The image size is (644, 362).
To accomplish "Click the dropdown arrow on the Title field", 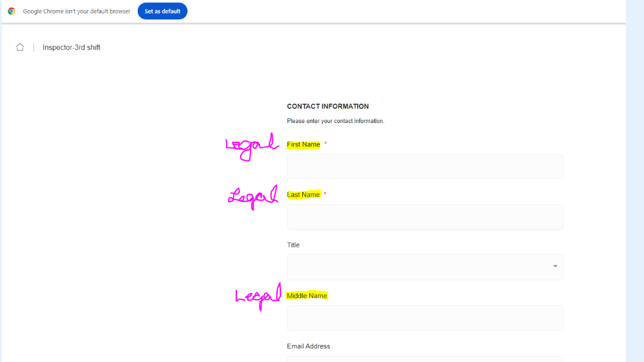I will [x=554, y=267].
